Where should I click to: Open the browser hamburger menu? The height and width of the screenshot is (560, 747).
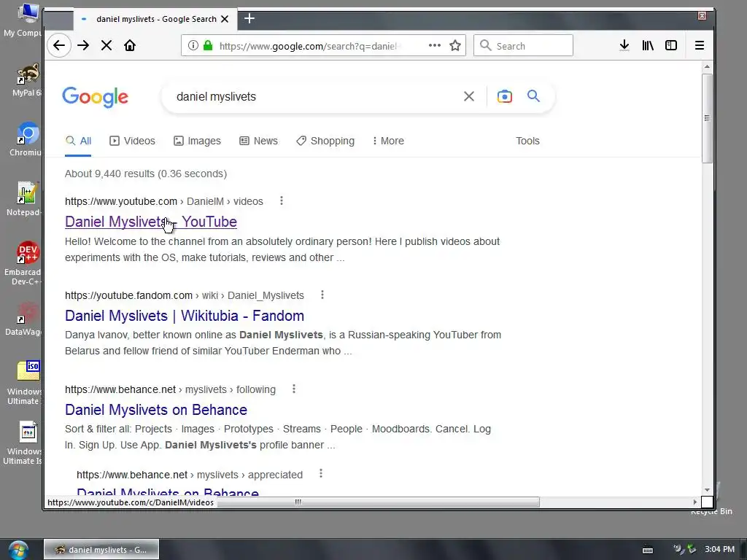700,45
